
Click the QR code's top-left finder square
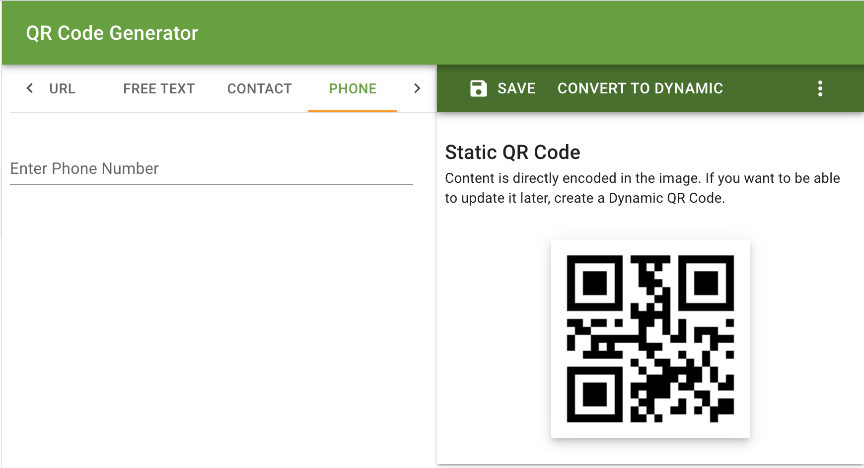coord(595,283)
